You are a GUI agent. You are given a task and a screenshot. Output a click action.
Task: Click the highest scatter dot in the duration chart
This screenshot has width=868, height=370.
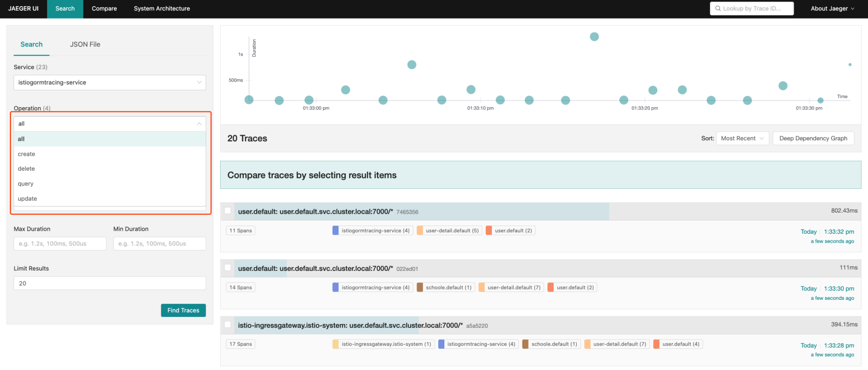click(594, 37)
